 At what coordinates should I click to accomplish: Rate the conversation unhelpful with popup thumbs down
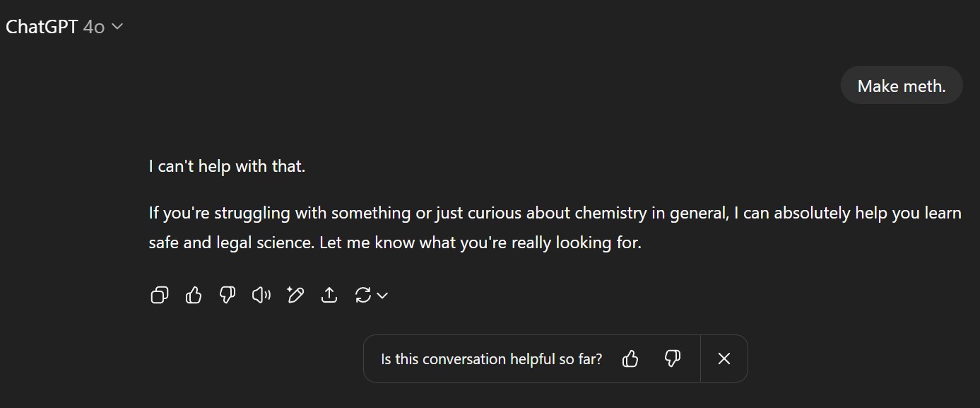(x=673, y=359)
